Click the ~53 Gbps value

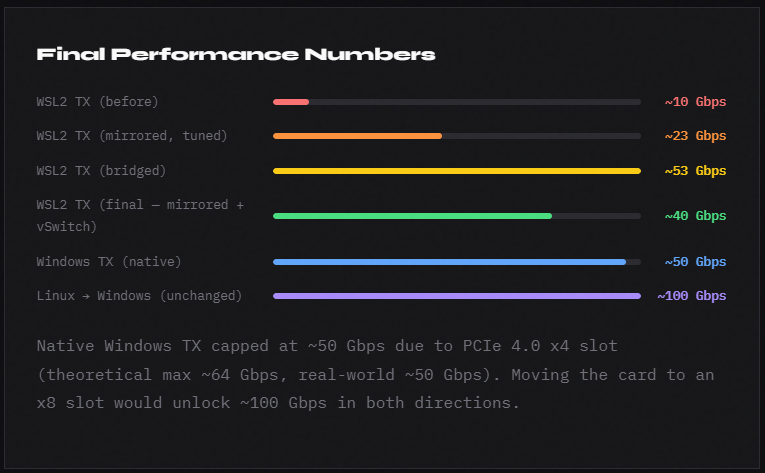[695, 171]
